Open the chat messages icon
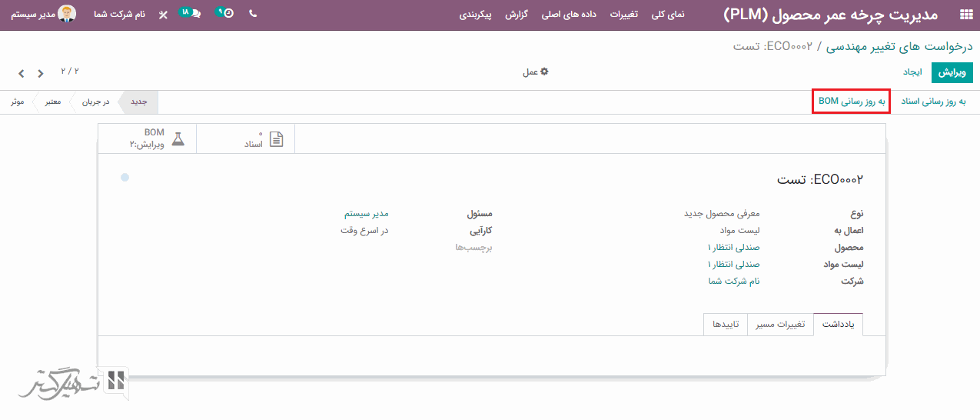 coord(191,14)
